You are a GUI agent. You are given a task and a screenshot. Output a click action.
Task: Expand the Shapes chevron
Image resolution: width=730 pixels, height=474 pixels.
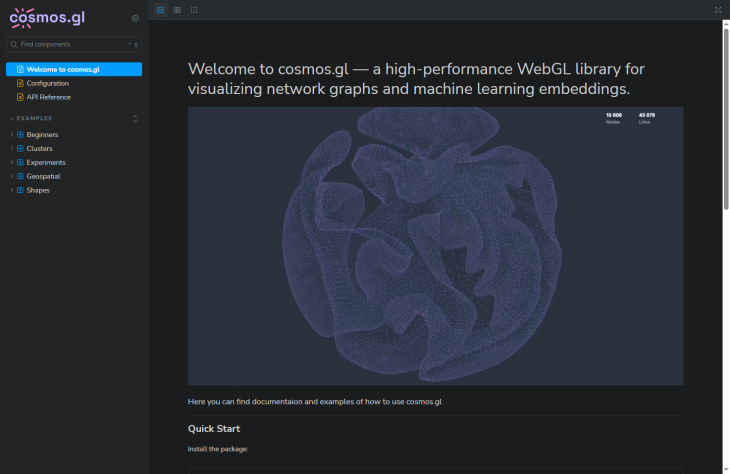(x=12, y=190)
